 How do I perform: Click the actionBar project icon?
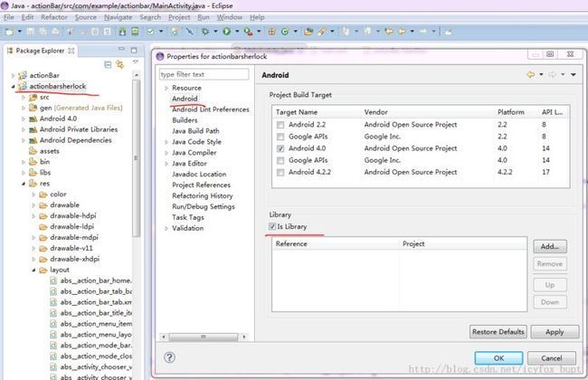coord(23,75)
